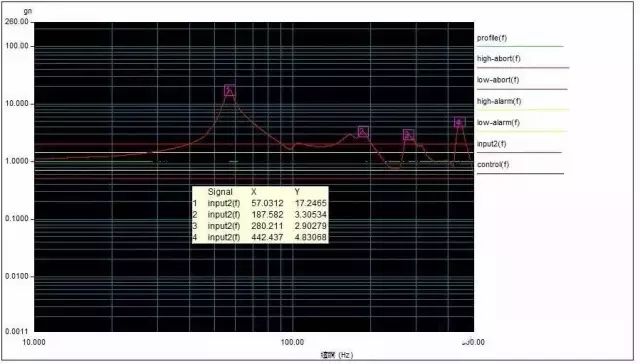Click row 1 in the marker table

(260, 203)
